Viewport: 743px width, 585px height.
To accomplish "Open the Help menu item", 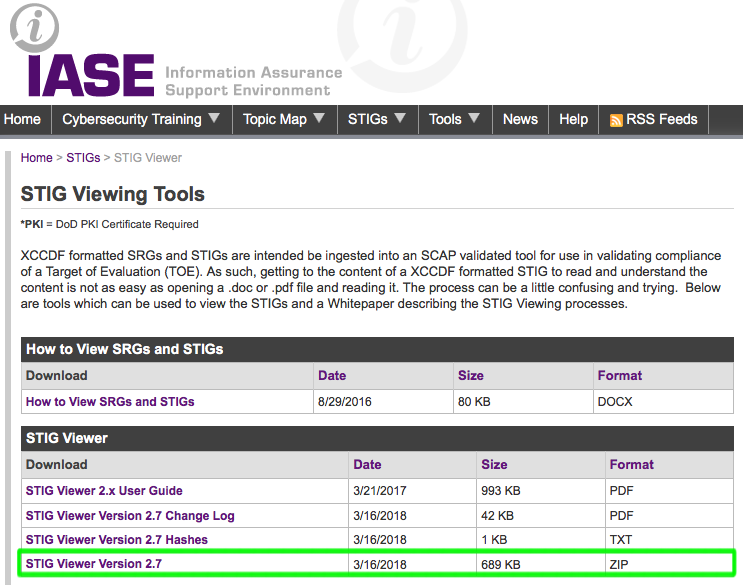I will click(x=573, y=119).
